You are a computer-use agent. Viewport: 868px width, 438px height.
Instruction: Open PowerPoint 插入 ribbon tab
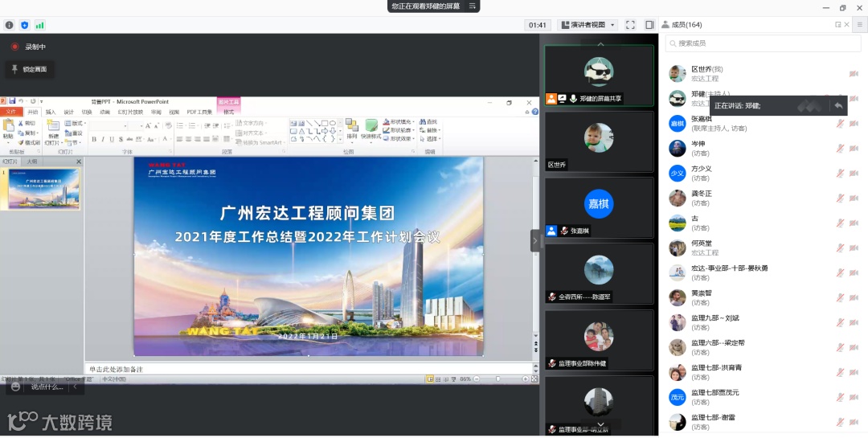tap(51, 112)
